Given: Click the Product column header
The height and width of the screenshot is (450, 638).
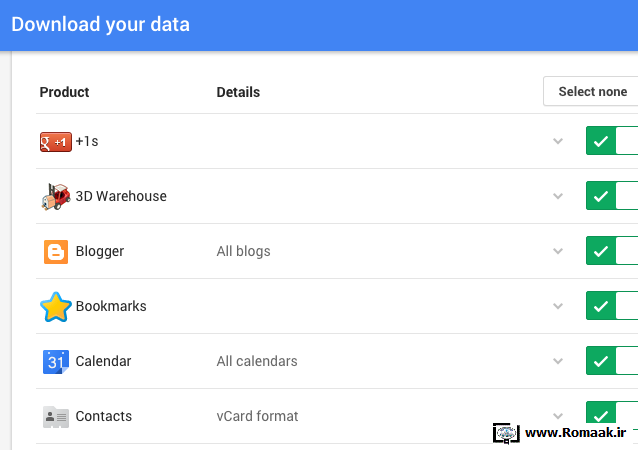Looking at the screenshot, I should pos(64,92).
